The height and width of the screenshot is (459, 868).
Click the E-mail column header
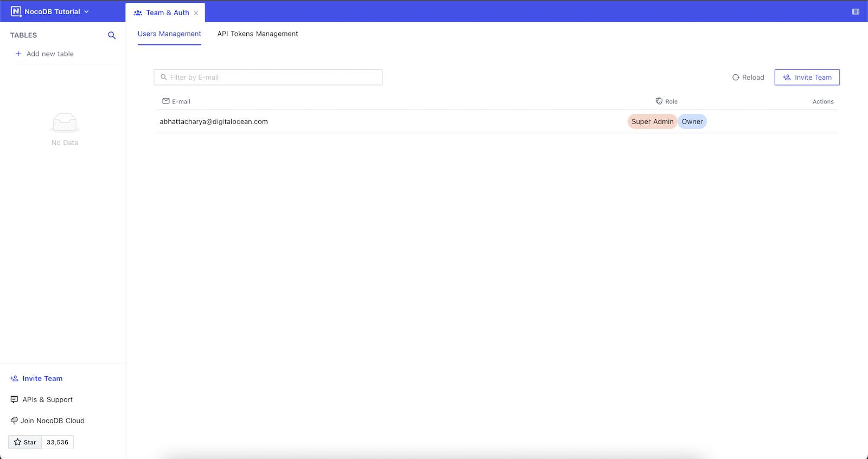tap(176, 101)
